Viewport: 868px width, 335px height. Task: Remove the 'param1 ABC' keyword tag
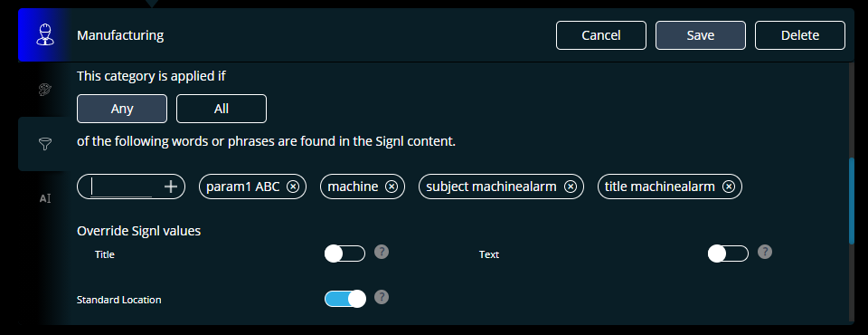[293, 187]
